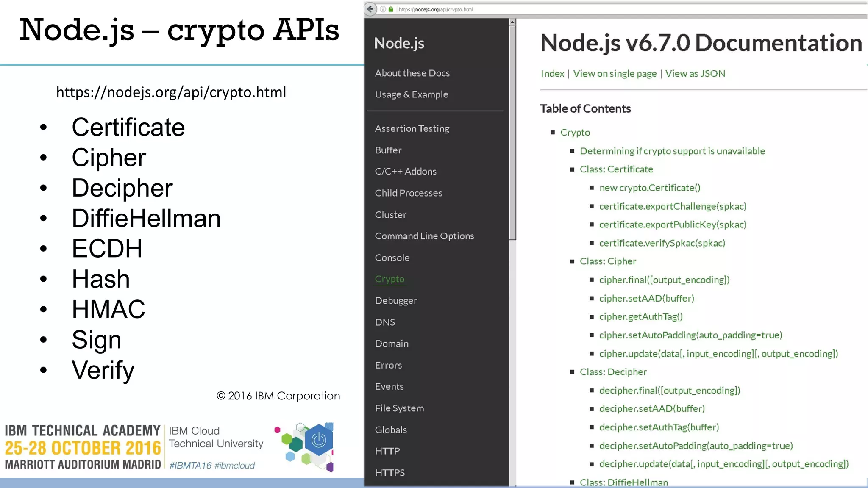Click the browser back arrow button
Screen dimensions: 868x488
coord(370,9)
